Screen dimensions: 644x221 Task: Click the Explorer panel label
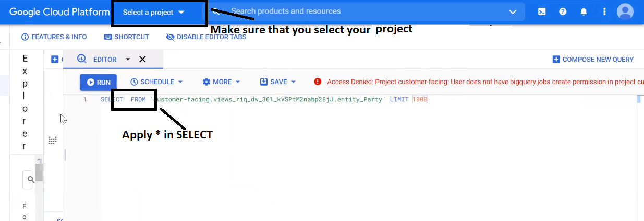25,102
